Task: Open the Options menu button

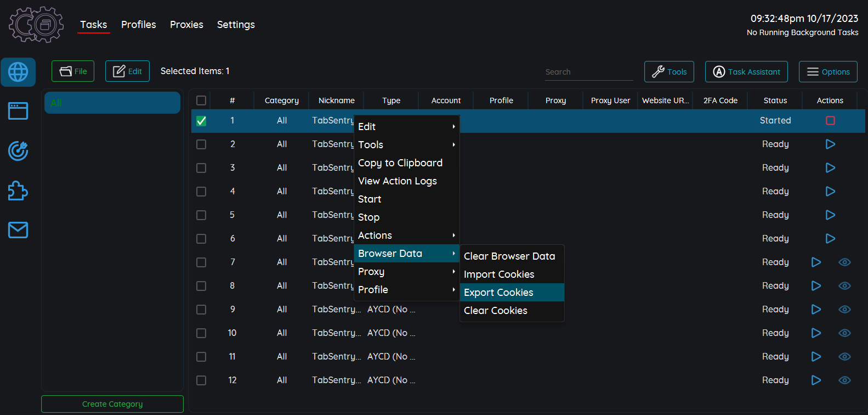Action: tap(828, 72)
